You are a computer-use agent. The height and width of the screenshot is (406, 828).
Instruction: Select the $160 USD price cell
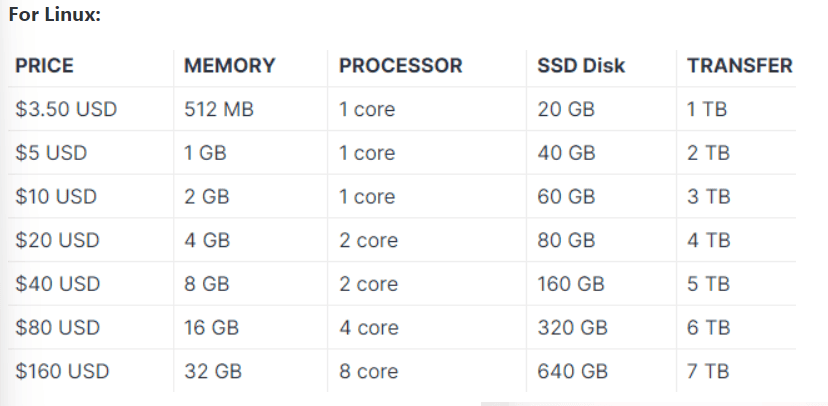pos(62,371)
